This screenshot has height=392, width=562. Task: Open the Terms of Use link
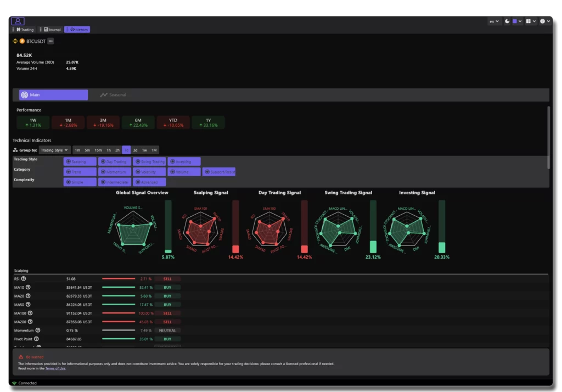55,368
